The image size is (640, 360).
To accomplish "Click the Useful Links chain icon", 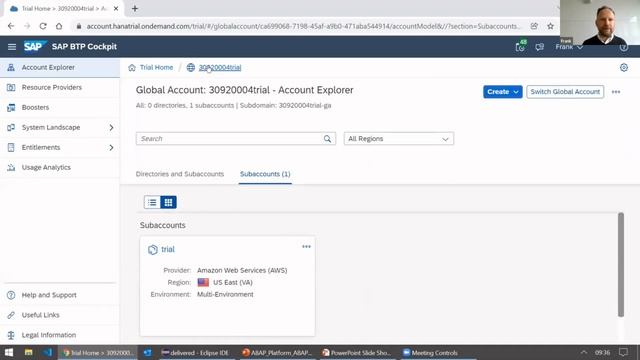I will (11, 315).
